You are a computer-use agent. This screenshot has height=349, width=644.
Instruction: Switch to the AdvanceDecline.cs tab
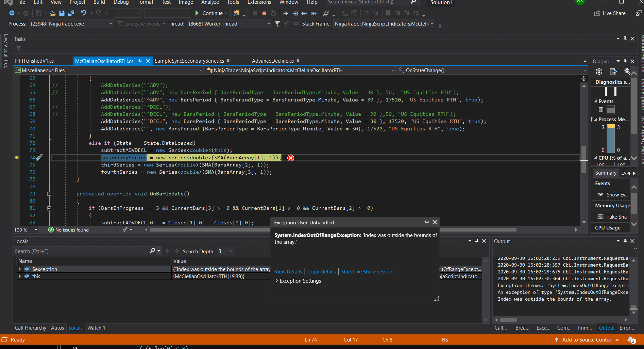pos(273,61)
